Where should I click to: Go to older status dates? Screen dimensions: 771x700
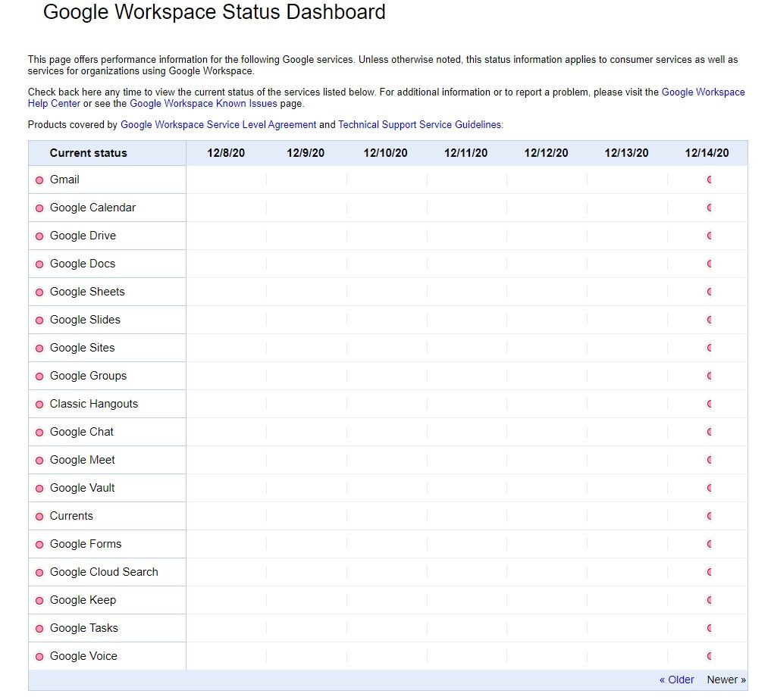pyautogui.click(x=676, y=680)
